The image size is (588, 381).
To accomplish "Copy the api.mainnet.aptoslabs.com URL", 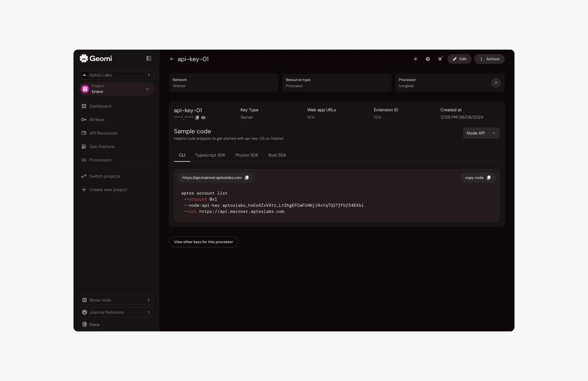I will point(246,178).
